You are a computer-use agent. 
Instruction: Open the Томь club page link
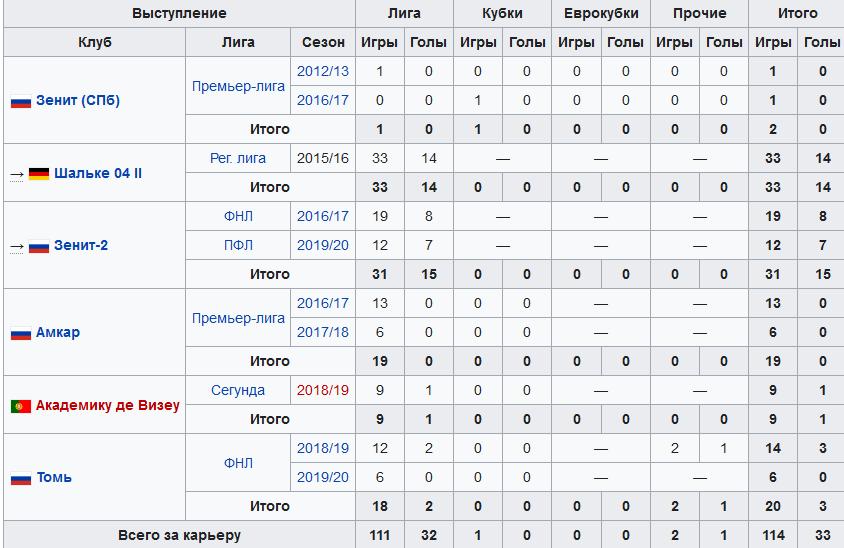tap(54, 477)
